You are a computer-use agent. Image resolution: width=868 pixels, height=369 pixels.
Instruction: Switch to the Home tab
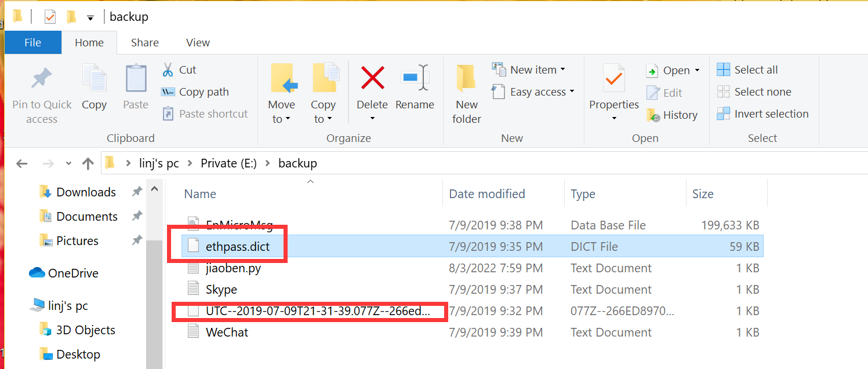pos(89,42)
